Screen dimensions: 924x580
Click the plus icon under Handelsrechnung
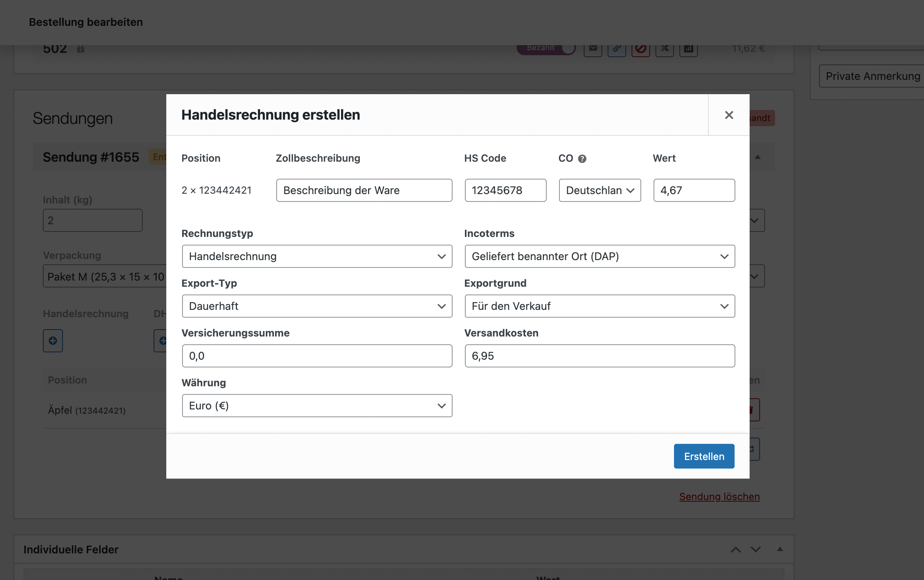click(53, 341)
